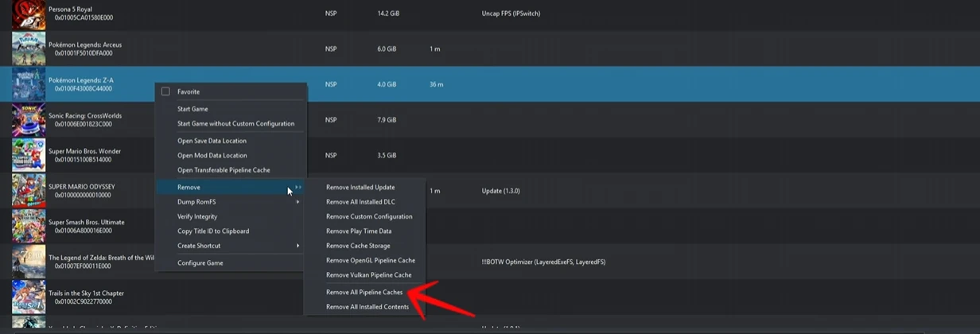Click the Trails in the Sky icon
This screenshot has width=980, height=334.
click(28, 297)
